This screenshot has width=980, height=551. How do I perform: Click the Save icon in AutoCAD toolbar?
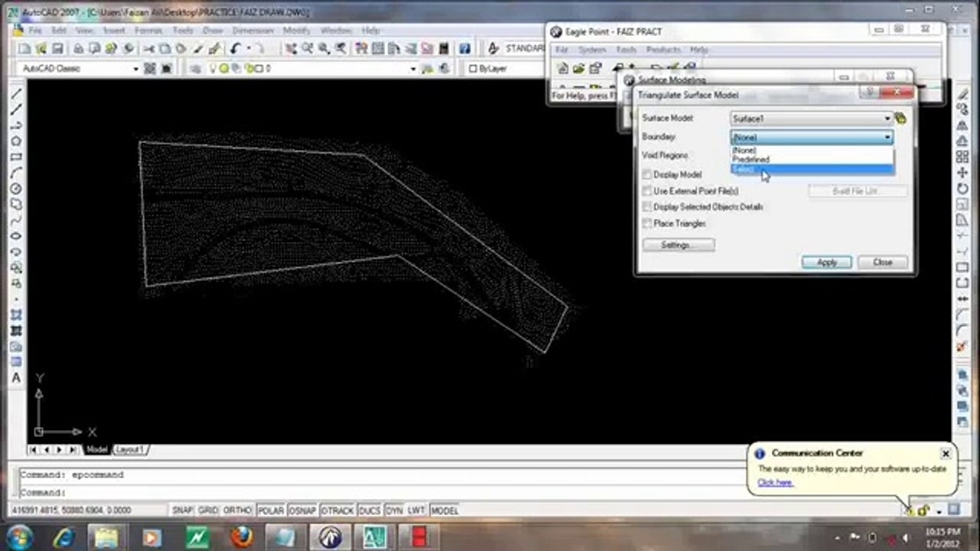tap(57, 49)
